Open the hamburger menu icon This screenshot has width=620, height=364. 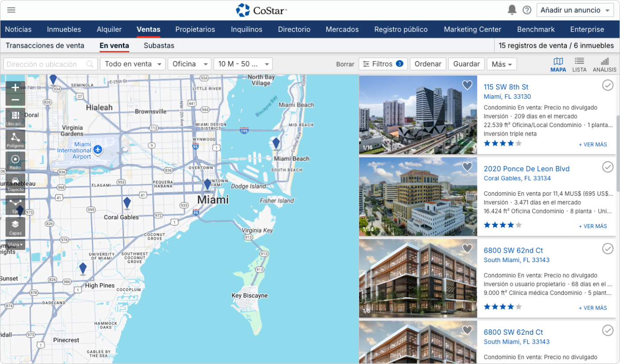[x=12, y=10]
